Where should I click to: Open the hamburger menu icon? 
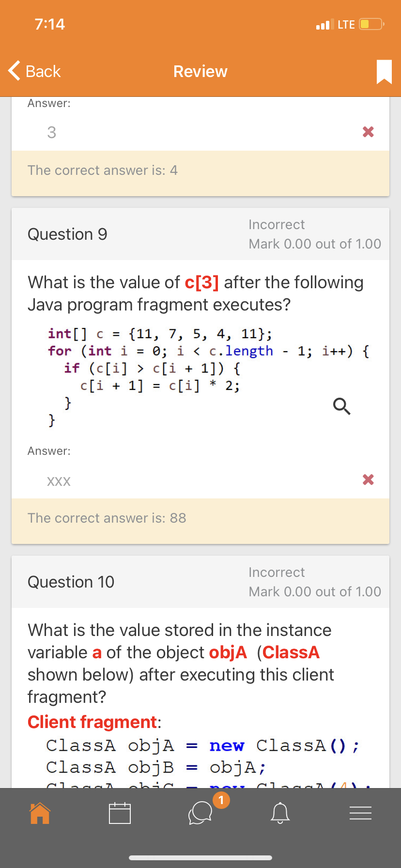point(360,813)
